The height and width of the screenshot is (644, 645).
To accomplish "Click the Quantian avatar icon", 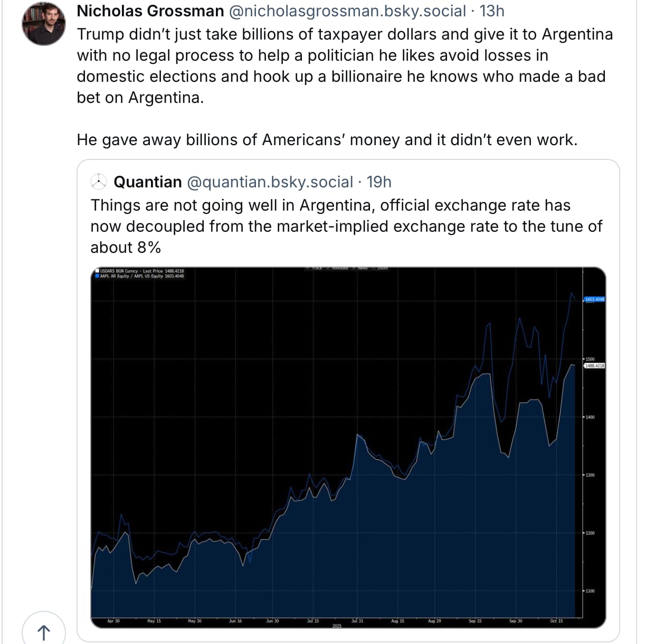I will coord(99,182).
